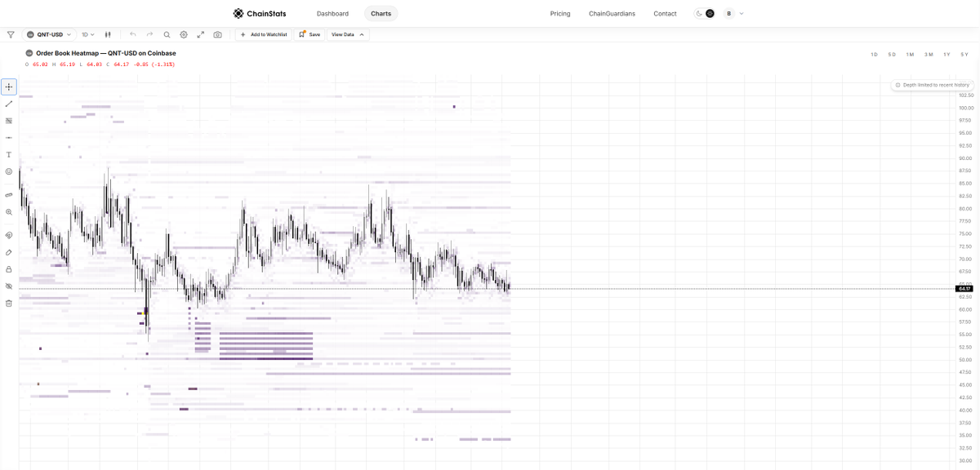
Task: Toggle lock all drawings
Action: (x=9, y=269)
